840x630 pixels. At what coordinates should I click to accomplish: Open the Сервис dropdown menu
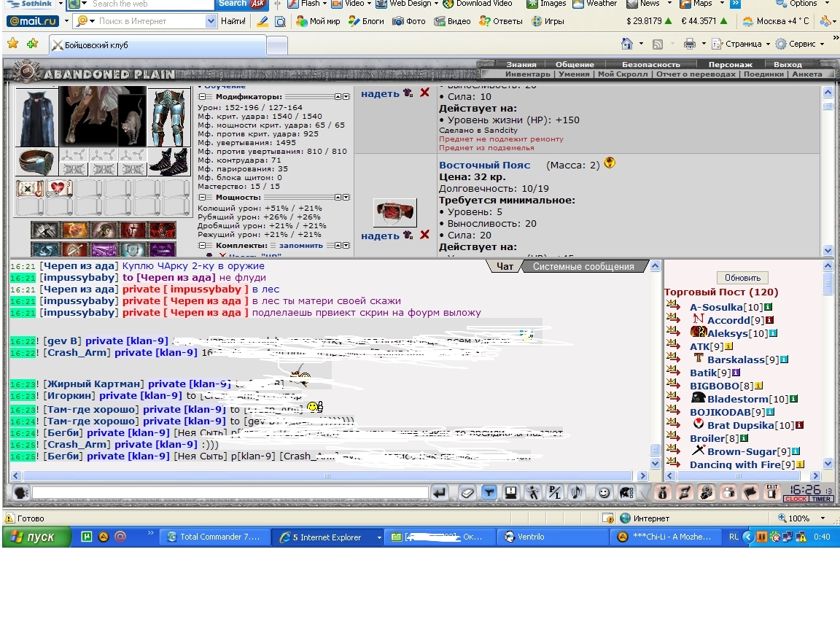pyautogui.click(x=822, y=44)
